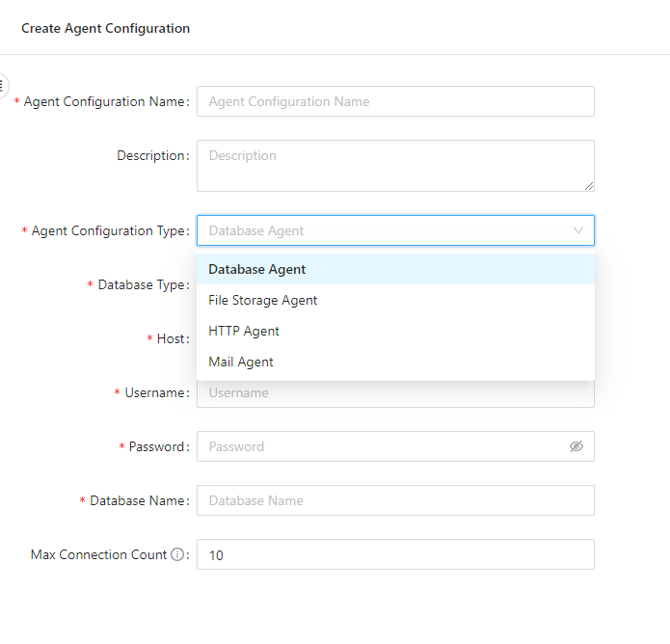Click the Host field label
The image size is (670, 644).
click(172, 339)
